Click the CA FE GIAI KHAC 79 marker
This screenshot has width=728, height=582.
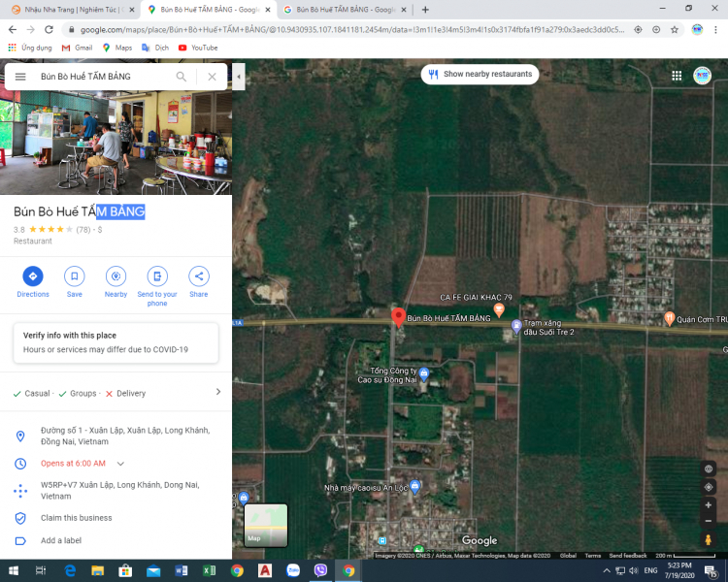(x=499, y=309)
